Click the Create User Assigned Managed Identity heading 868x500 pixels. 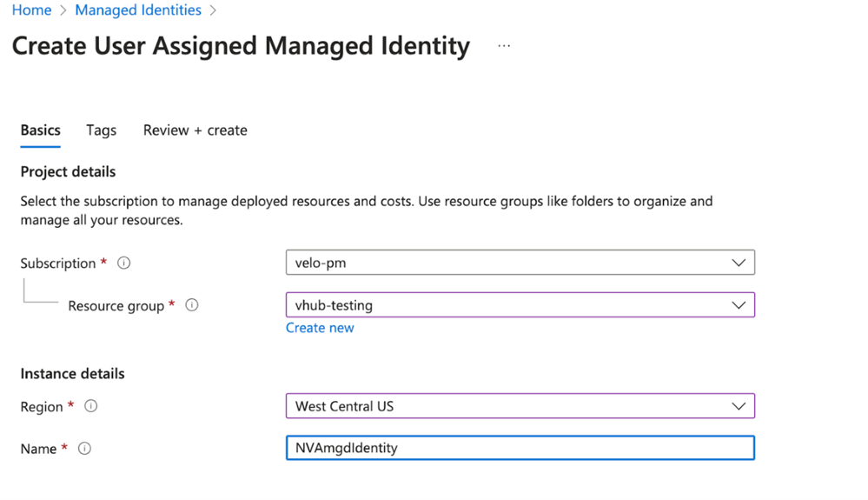tap(241, 46)
